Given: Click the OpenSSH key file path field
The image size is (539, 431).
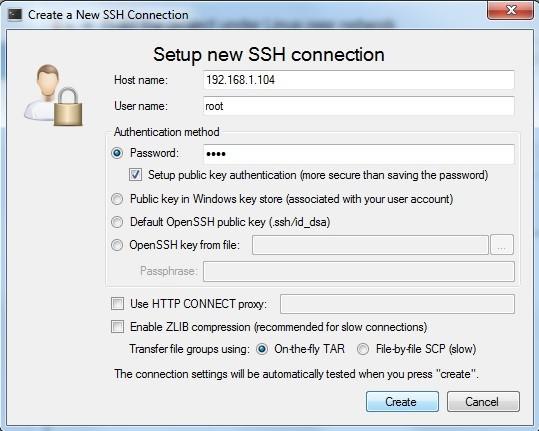Looking at the screenshot, I should click(370, 245).
